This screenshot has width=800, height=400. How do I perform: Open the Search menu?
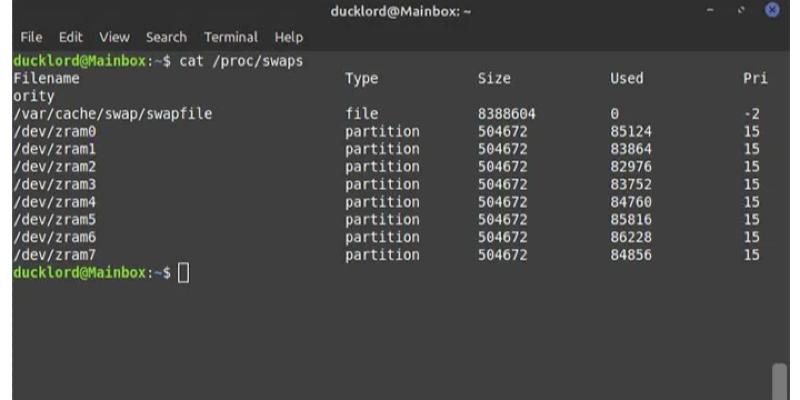166,37
